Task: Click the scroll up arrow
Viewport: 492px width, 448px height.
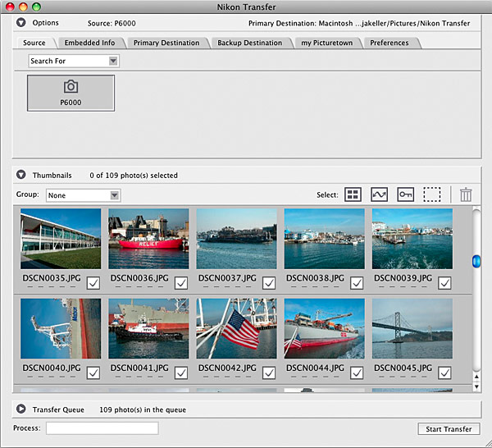Action: pyautogui.click(x=476, y=377)
